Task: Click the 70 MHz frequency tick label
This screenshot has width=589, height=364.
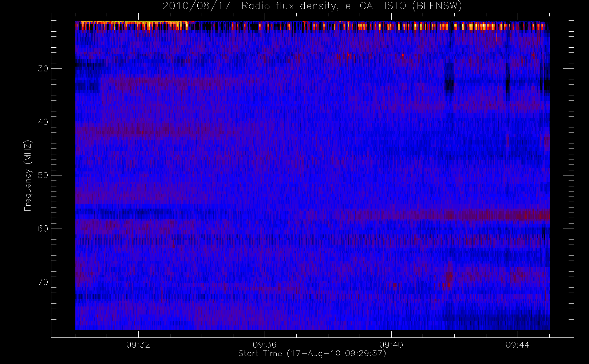Action: pos(43,282)
